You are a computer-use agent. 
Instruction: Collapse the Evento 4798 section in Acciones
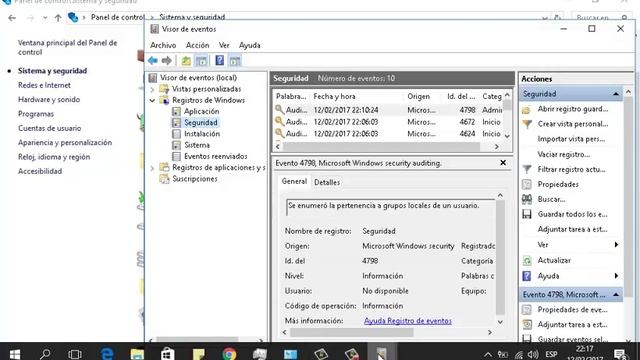(x=616, y=295)
